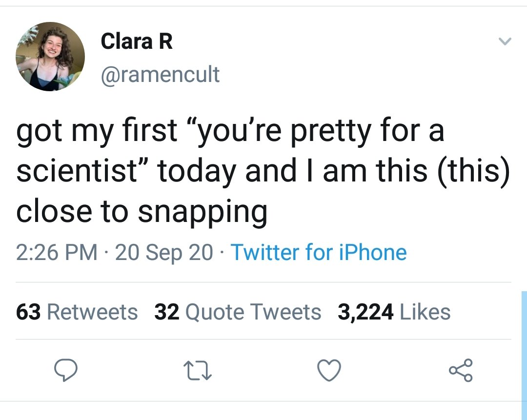Open Clara R's profile picture
Screen dimensions: 527x420
[50, 57]
